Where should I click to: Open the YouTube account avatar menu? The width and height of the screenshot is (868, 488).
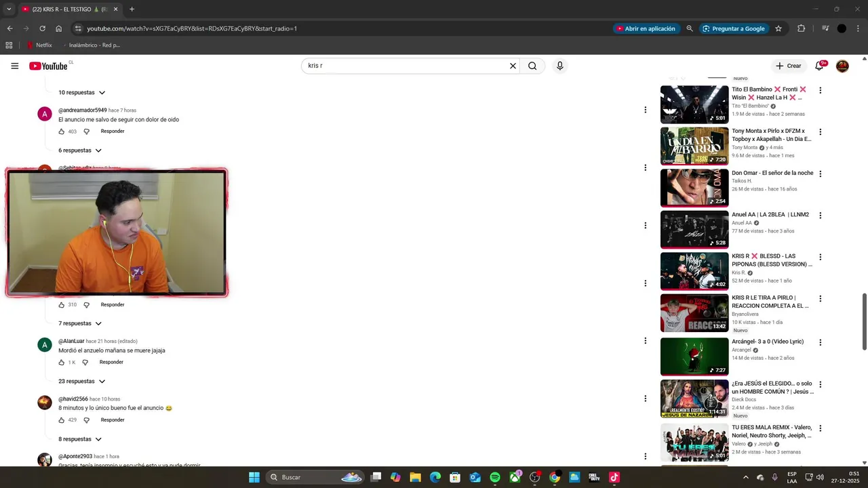pyautogui.click(x=842, y=66)
